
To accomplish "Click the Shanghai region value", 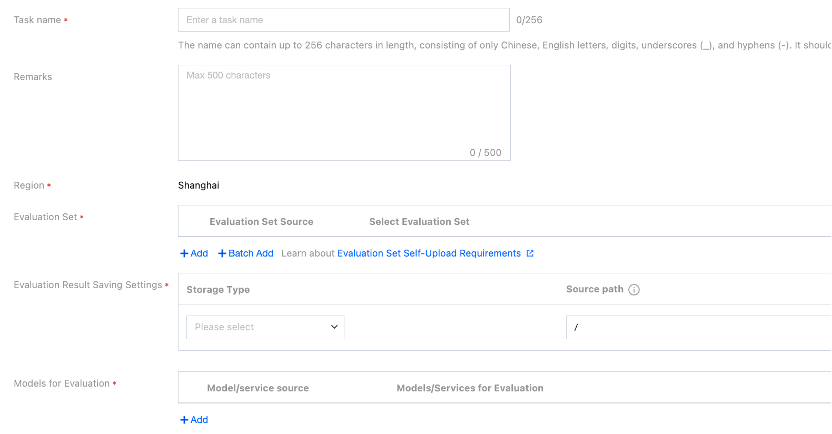I will [x=199, y=186].
